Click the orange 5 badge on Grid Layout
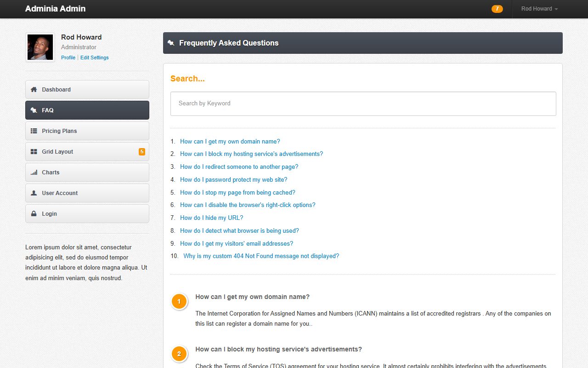The height and width of the screenshot is (368, 588). click(141, 152)
